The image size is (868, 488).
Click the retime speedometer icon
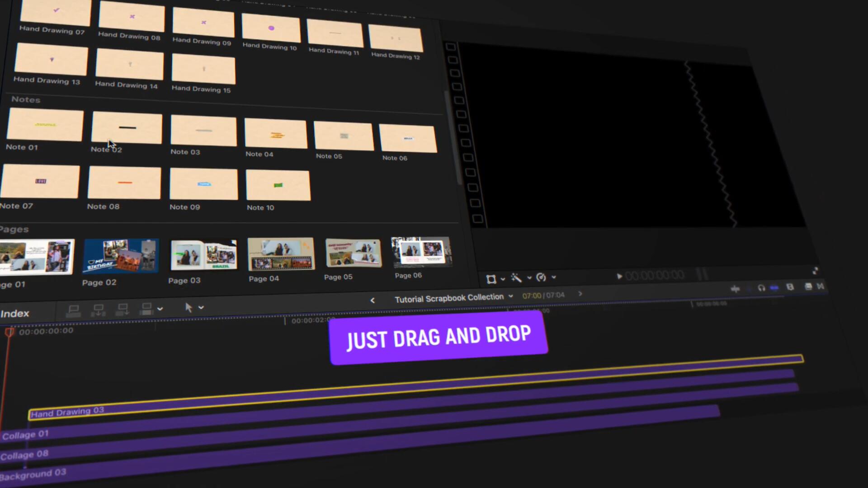click(541, 277)
